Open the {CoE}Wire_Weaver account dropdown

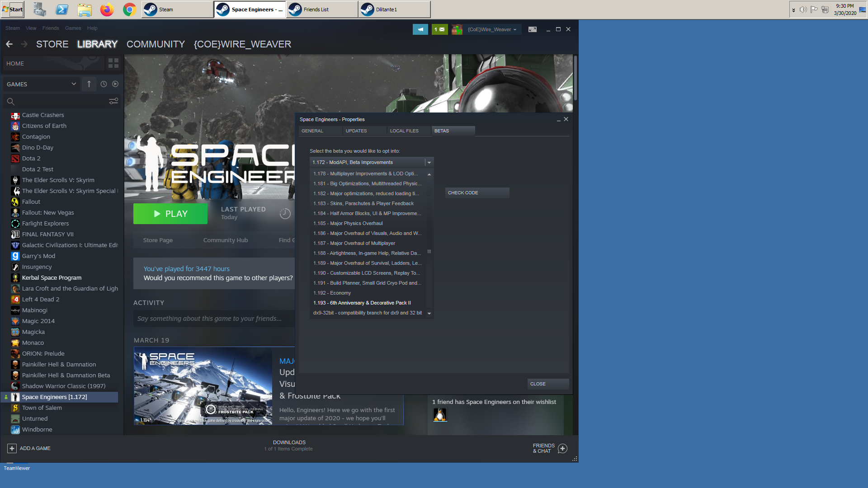click(x=492, y=29)
